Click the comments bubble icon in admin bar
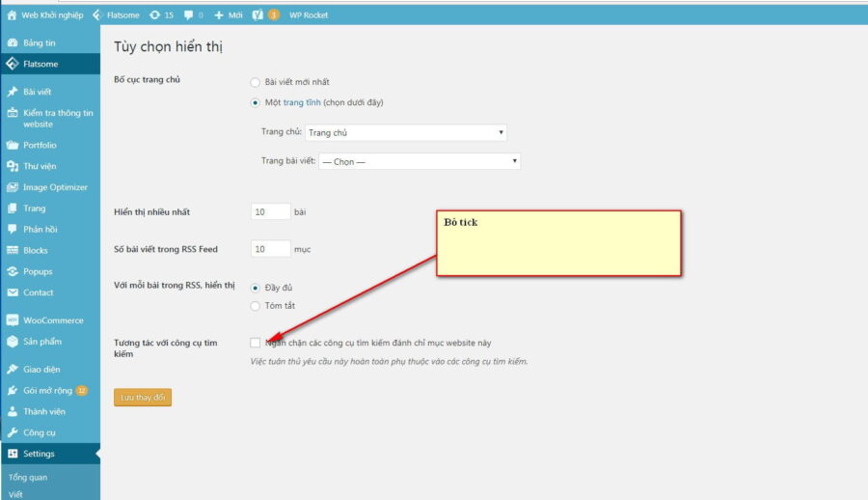Screen dimensions: 868x500 (x=188, y=15)
